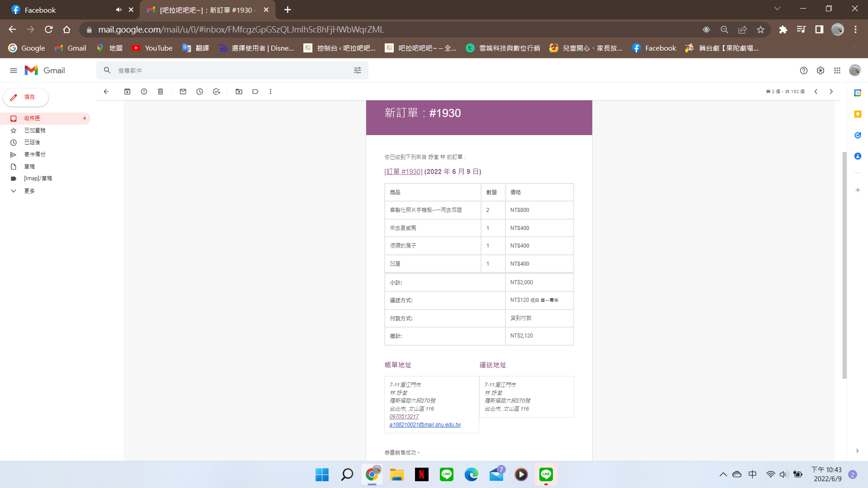Snooze this email with clock icon
This screenshot has height=488, width=868.
[x=200, y=92]
